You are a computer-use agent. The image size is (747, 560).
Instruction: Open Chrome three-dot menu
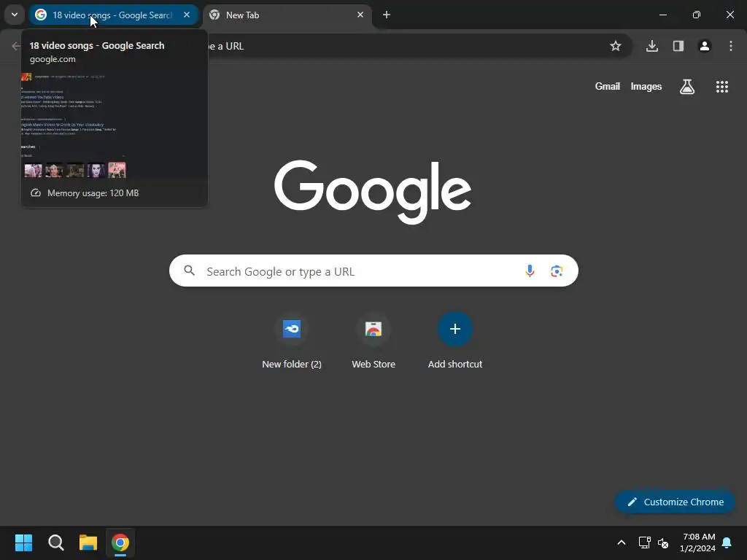tap(731, 46)
